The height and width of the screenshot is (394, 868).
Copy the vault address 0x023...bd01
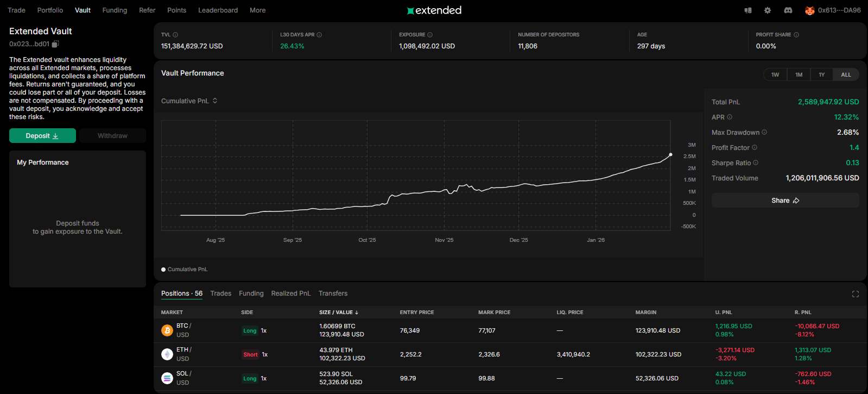(x=55, y=44)
